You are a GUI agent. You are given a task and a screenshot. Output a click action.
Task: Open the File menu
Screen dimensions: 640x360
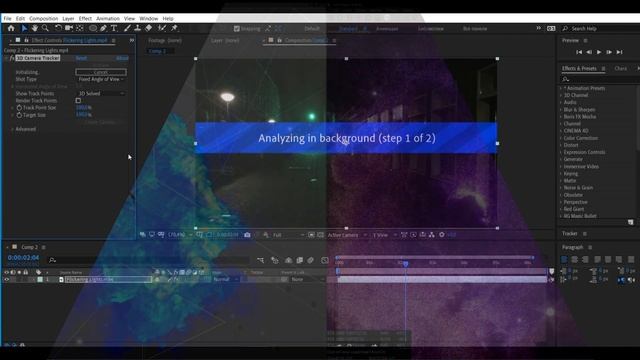click(x=7, y=18)
